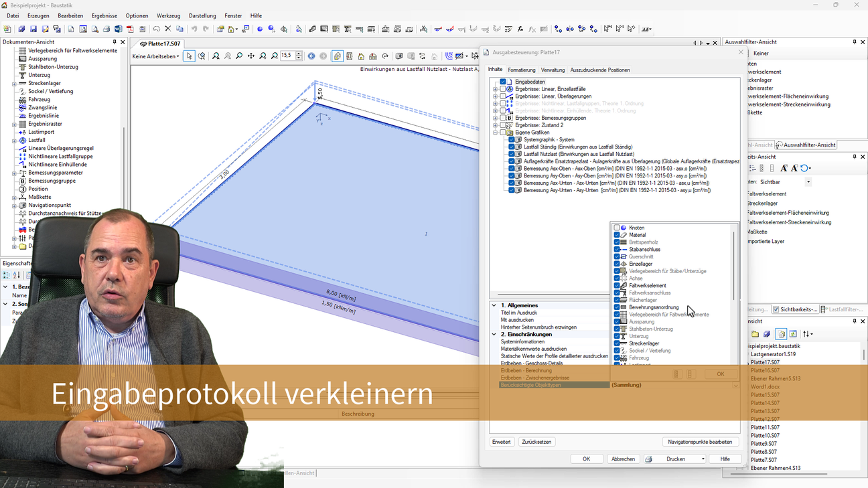Open the Keine Arbeitsebene dropdown
Image resolution: width=868 pixels, height=488 pixels.
[156, 56]
